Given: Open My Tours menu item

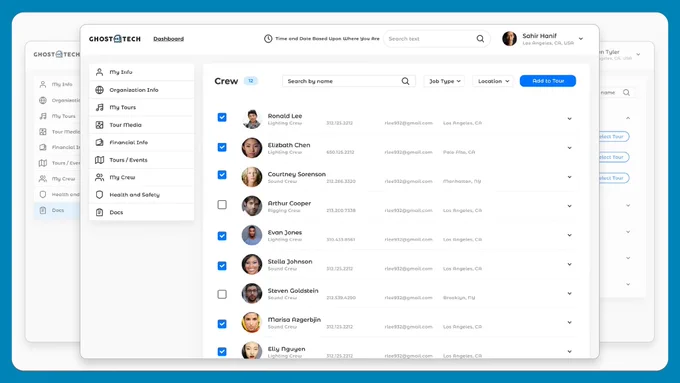Looking at the screenshot, I should (x=141, y=107).
